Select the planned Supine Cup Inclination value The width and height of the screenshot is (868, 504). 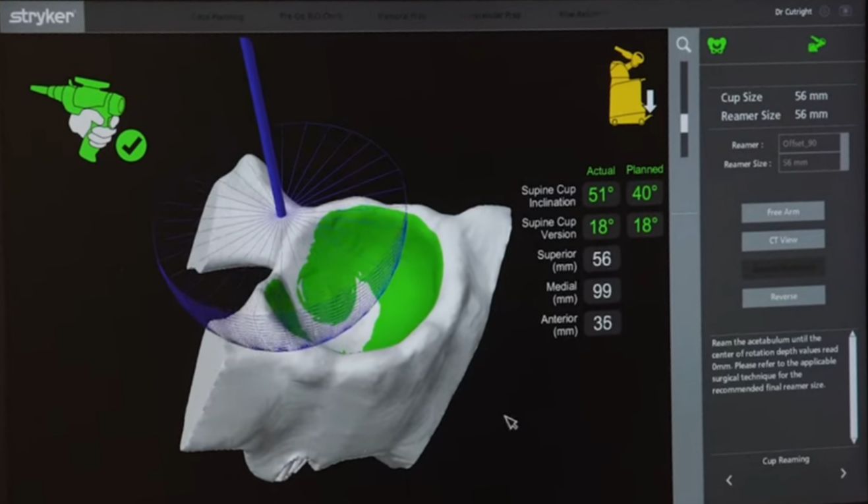tap(644, 194)
